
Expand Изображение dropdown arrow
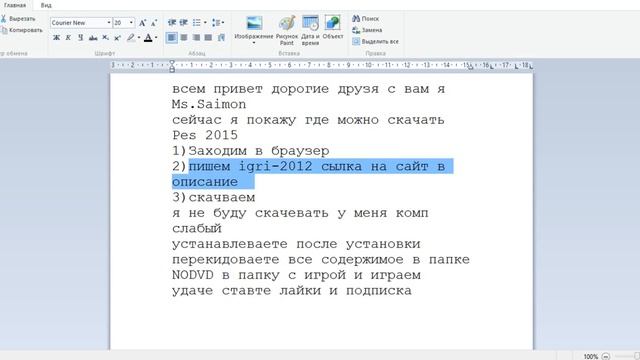point(254,43)
